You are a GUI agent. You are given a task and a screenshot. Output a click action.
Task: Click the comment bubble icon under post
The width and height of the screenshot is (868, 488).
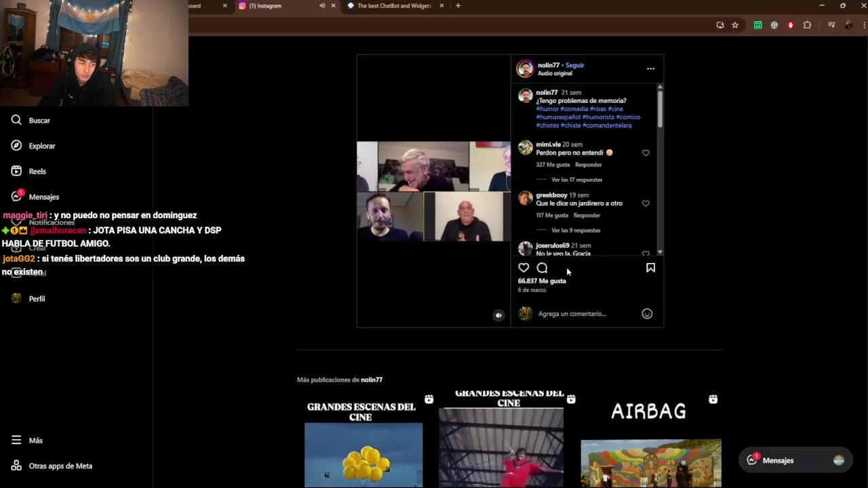pos(542,268)
